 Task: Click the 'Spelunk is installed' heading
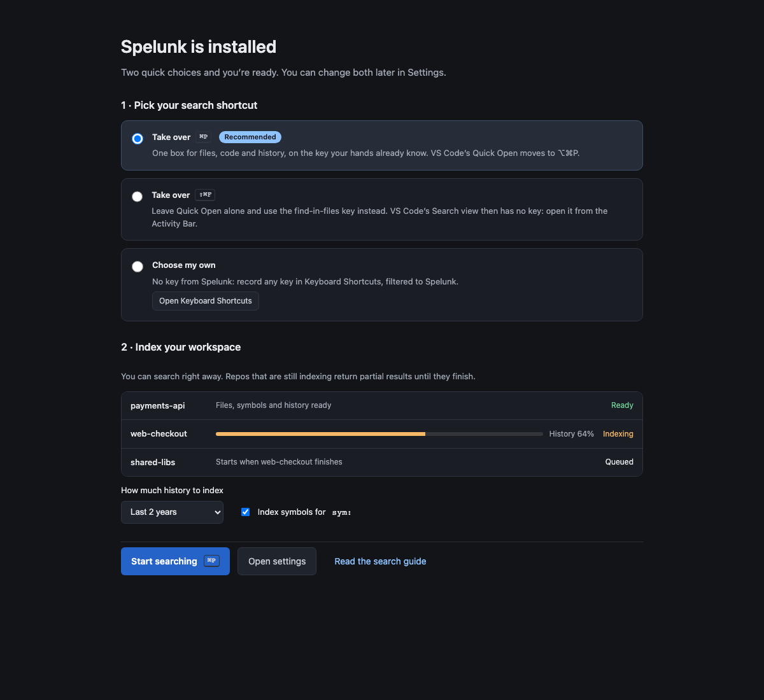coord(199,47)
